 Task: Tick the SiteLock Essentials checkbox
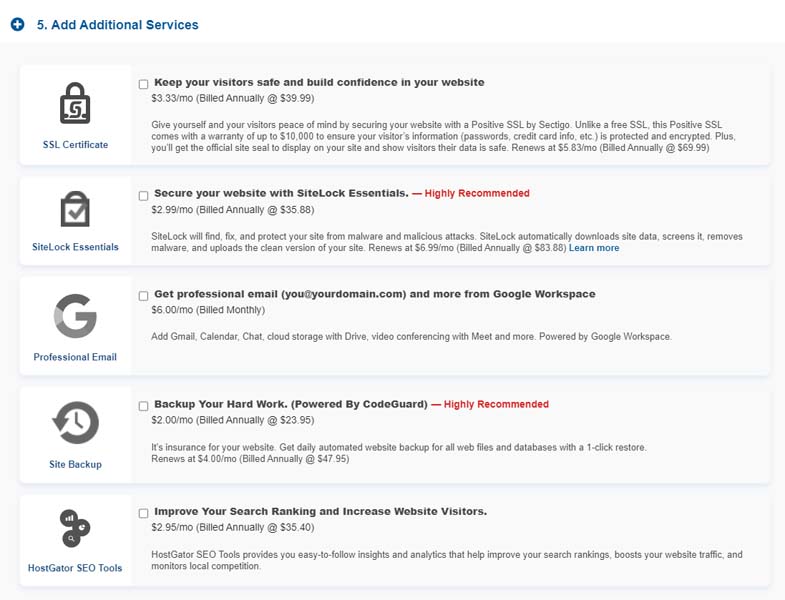click(x=143, y=195)
